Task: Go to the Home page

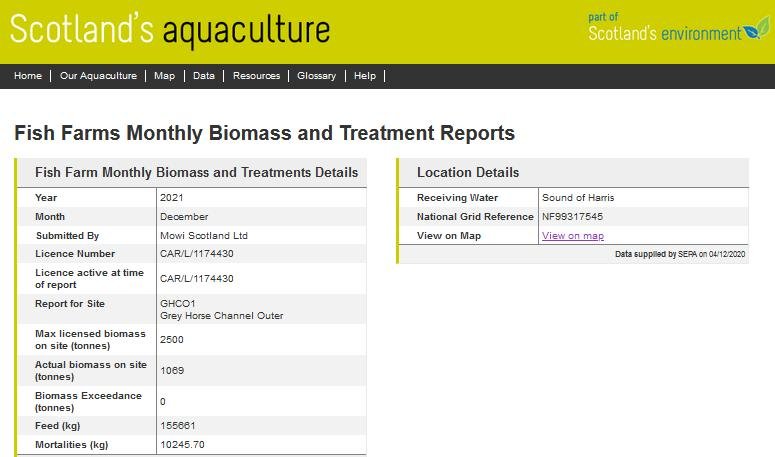Action: (28, 76)
